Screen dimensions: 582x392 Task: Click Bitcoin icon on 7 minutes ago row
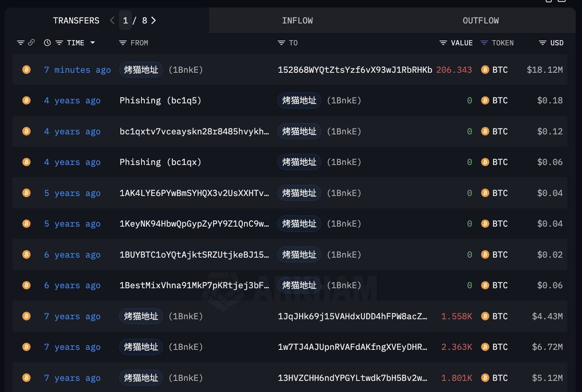pos(27,70)
